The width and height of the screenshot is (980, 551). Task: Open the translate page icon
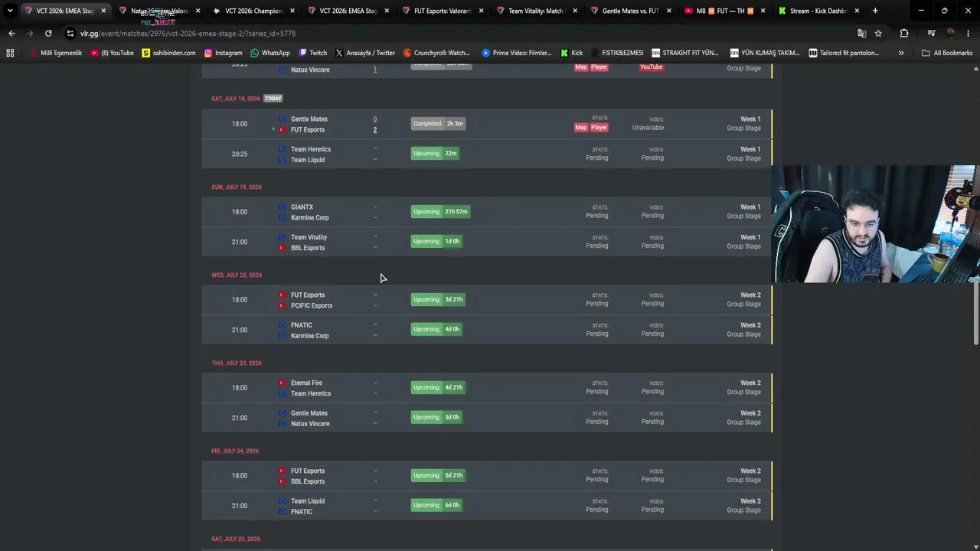[x=861, y=34]
